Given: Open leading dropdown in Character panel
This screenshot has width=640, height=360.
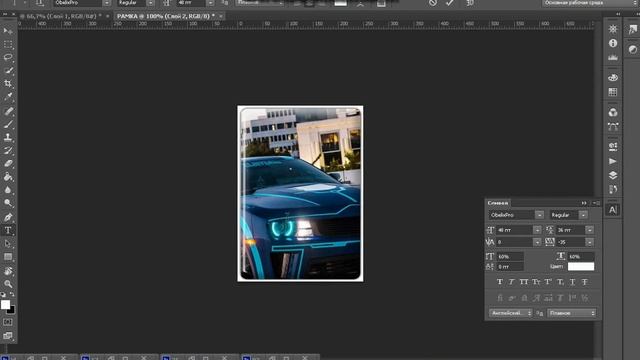Looking at the screenshot, I should point(589,230).
